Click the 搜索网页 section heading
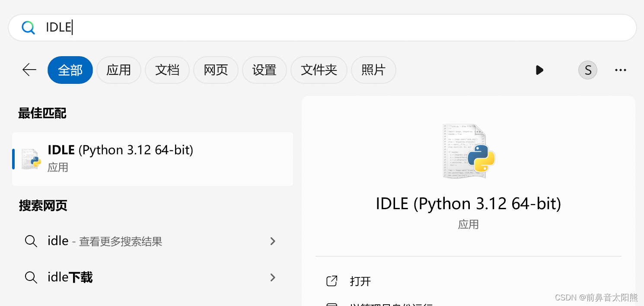The height and width of the screenshot is (306, 644). tap(42, 206)
